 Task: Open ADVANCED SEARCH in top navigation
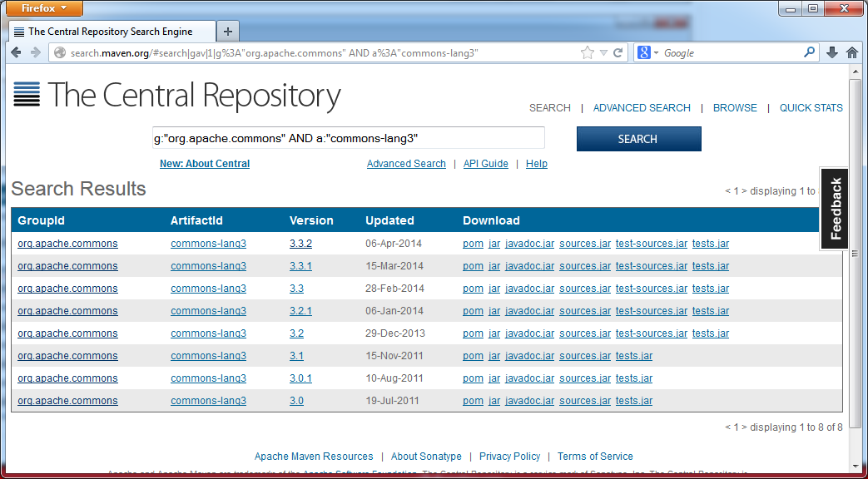click(642, 108)
